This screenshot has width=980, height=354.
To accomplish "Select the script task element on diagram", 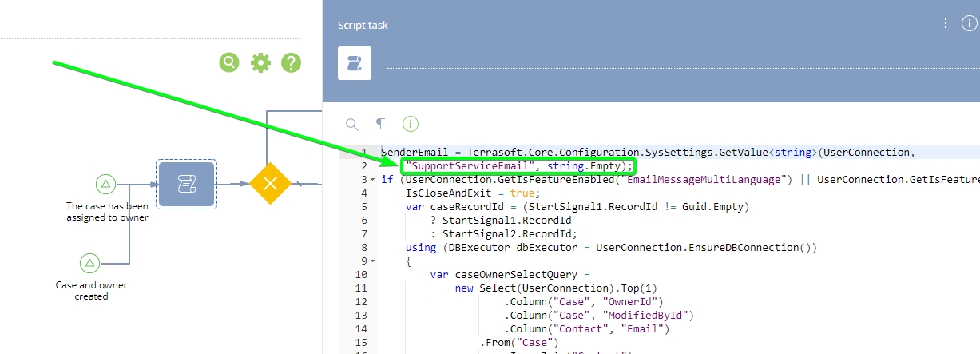I will [x=186, y=184].
